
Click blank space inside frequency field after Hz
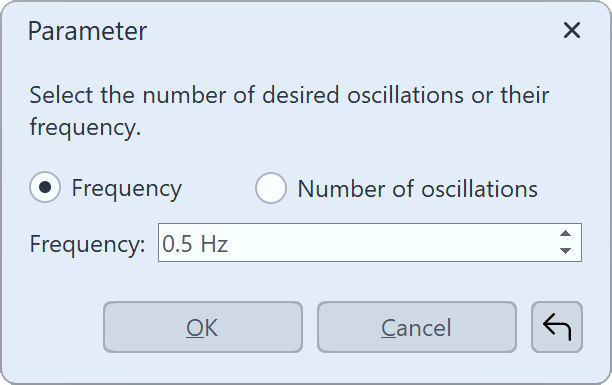tap(390, 243)
